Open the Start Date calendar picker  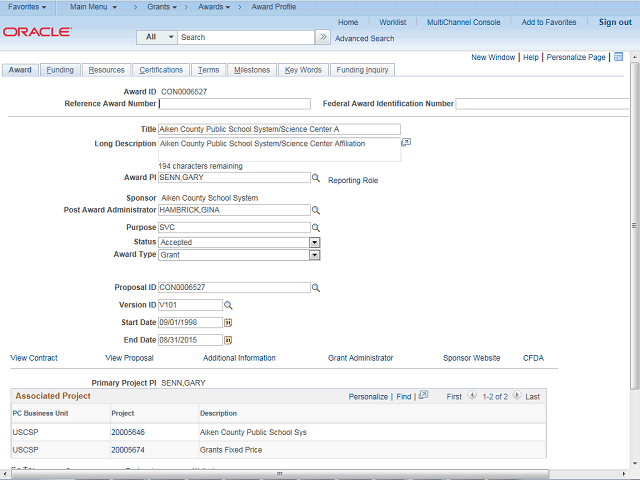227,323
